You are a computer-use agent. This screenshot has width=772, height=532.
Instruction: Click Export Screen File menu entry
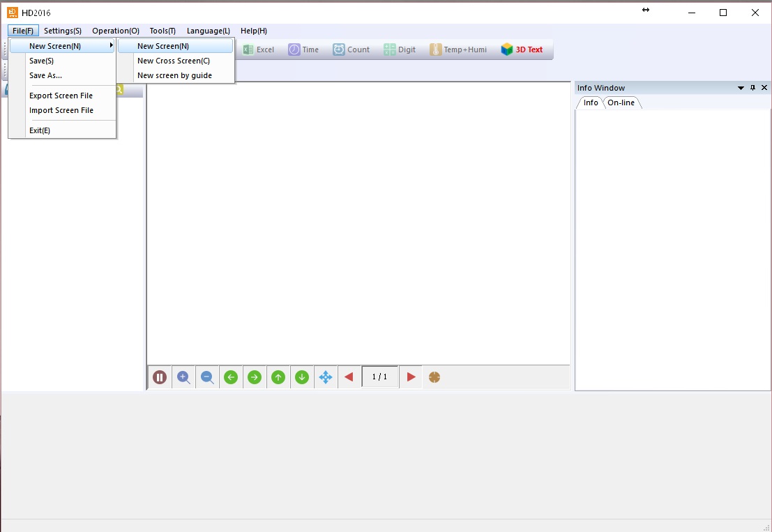pyautogui.click(x=61, y=96)
